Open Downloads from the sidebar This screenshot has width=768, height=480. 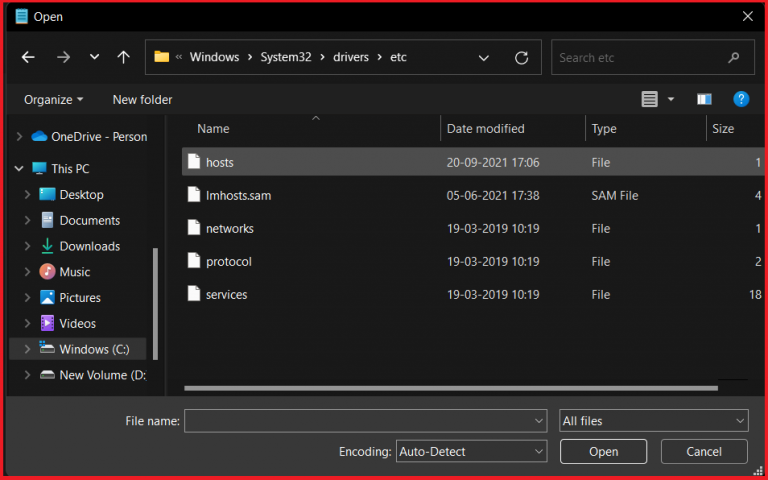[80, 246]
